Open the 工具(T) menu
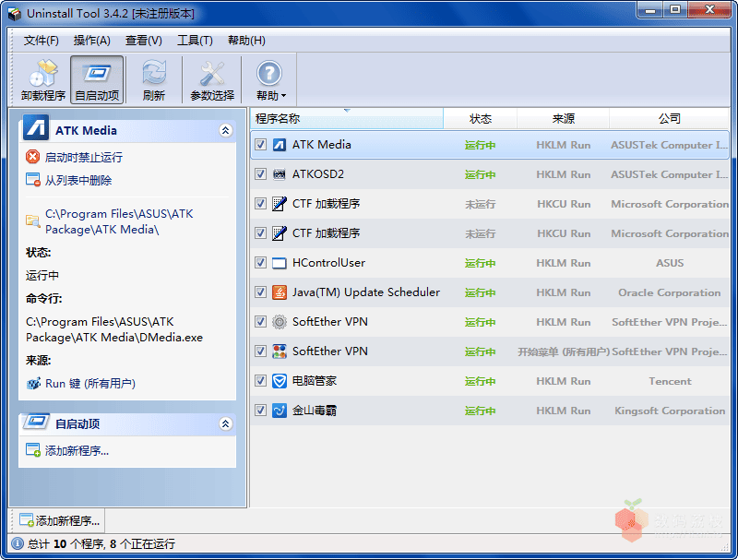The height and width of the screenshot is (560, 738). (195, 41)
